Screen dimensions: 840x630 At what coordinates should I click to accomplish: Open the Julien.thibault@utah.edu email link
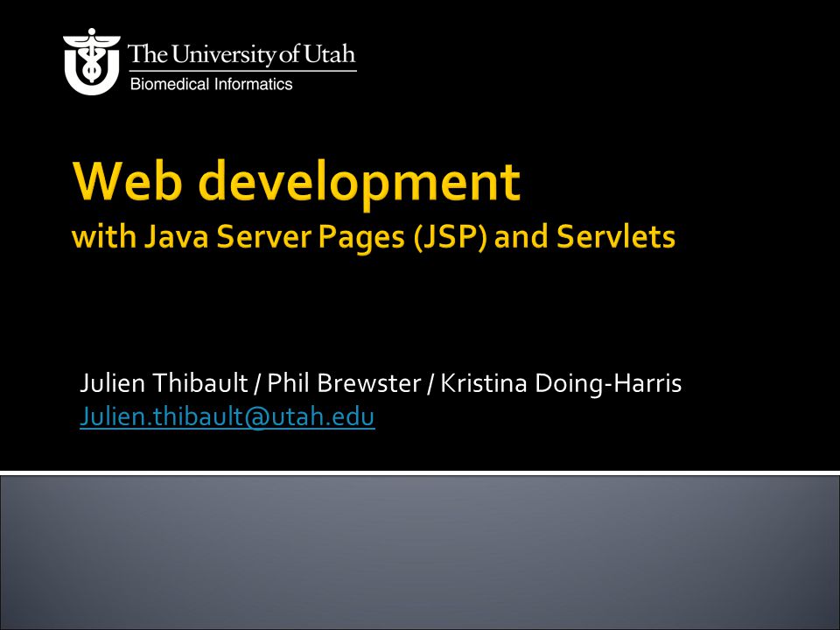227,416
